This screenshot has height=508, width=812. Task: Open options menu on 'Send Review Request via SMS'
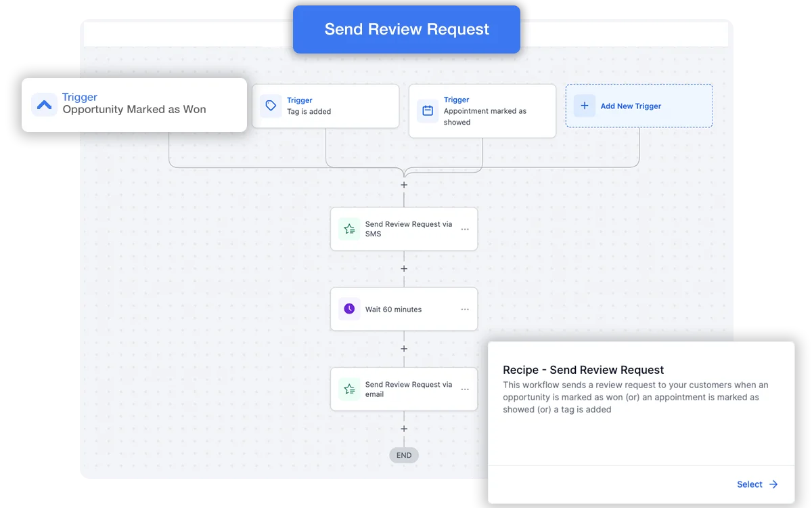(465, 229)
